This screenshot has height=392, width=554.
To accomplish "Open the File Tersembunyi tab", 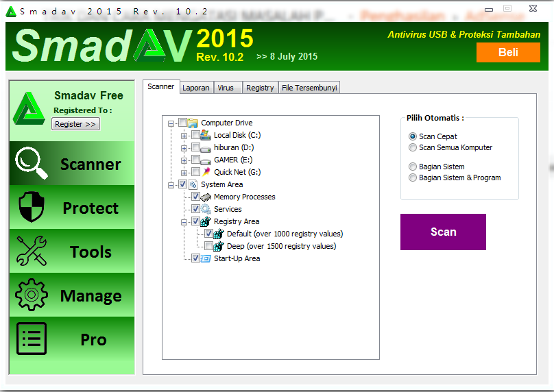I will [309, 88].
